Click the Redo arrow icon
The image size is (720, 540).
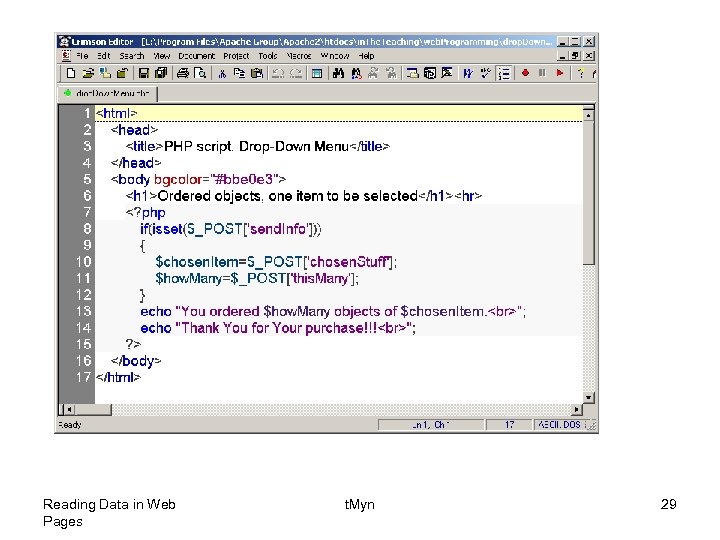tap(296, 73)
